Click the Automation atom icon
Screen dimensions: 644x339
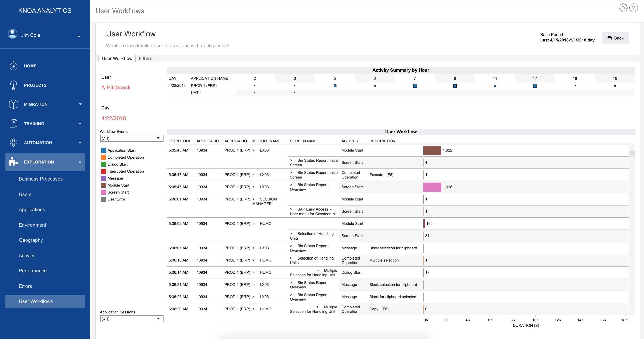tap(13, 143)
